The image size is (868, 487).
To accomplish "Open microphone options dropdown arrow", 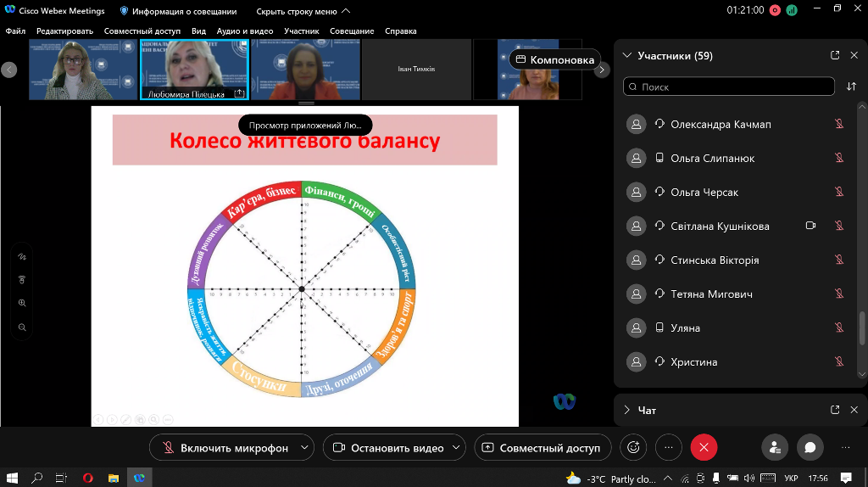I will 304,447.
